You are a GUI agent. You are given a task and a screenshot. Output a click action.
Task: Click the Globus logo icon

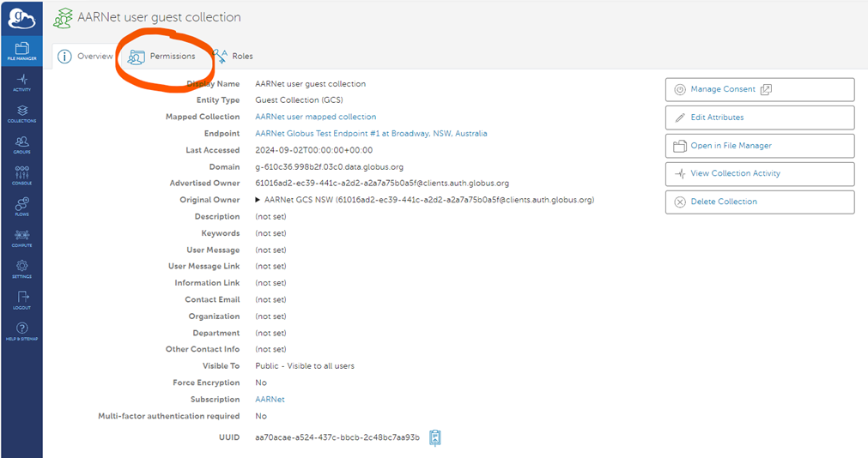pyautogui.click(x=21, y=18)
